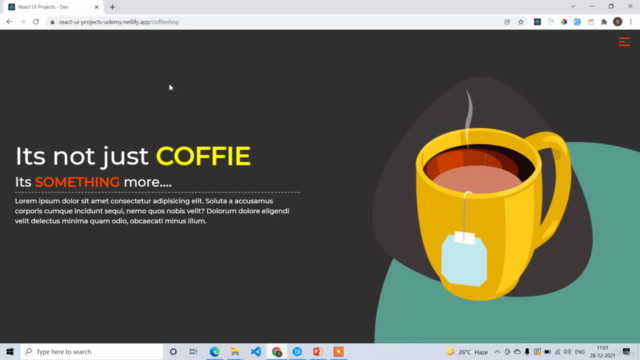The image size is (640, 360).
Task: Open the blue square extension icon
Action: (577, 22)
